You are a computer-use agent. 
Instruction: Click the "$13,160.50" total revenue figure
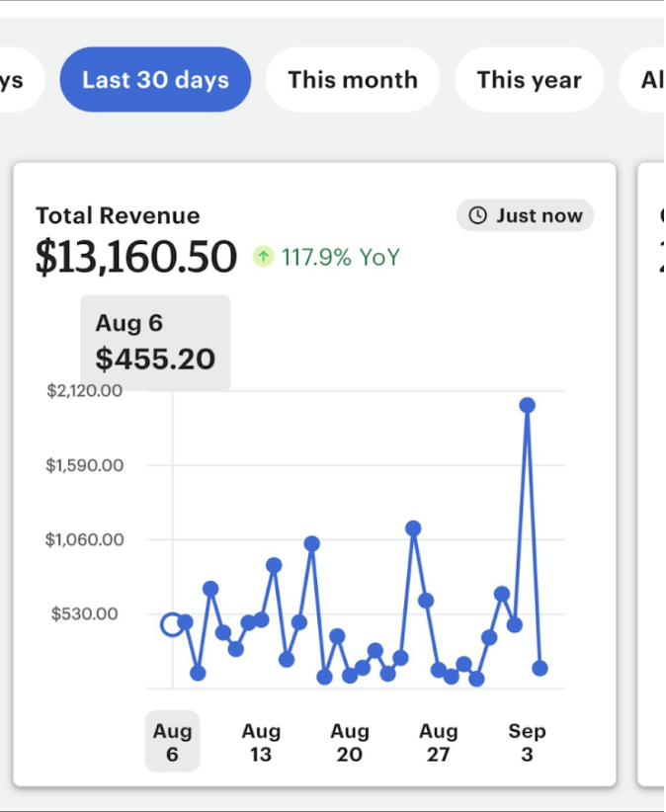(135, 256)
